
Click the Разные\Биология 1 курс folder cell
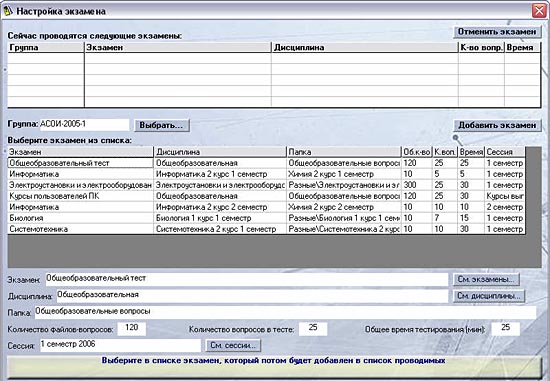(x=344, y=218)
